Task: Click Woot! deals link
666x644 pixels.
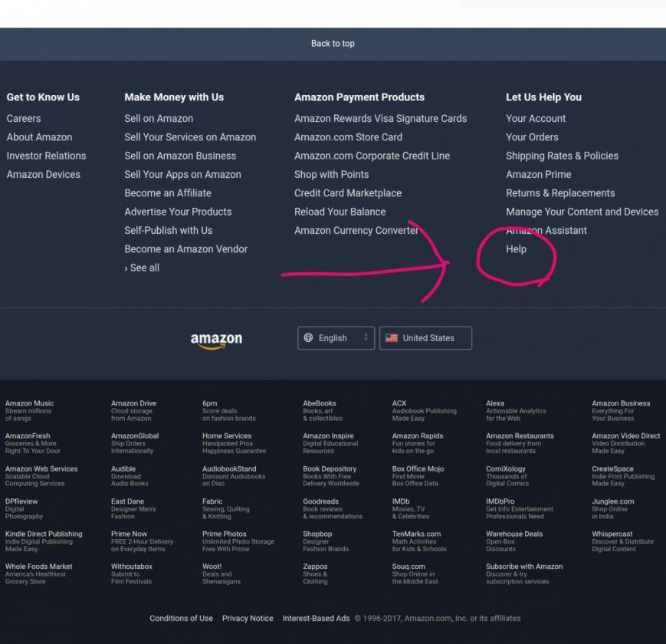Action: tap(221, 574)
